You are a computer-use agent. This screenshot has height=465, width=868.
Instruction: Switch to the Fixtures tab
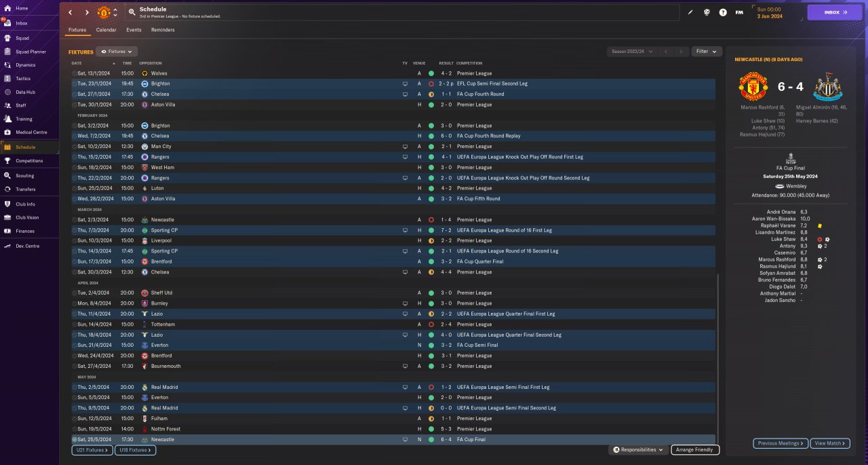77,30
